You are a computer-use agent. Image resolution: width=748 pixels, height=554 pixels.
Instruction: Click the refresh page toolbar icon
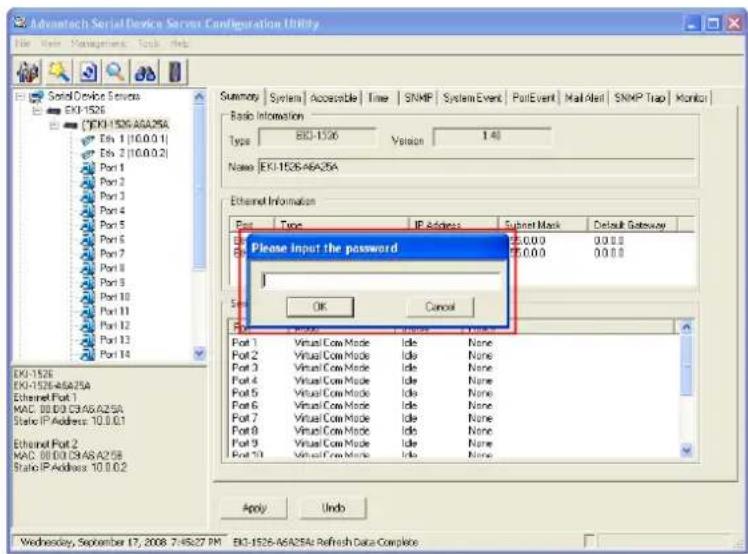click(89, 73)
